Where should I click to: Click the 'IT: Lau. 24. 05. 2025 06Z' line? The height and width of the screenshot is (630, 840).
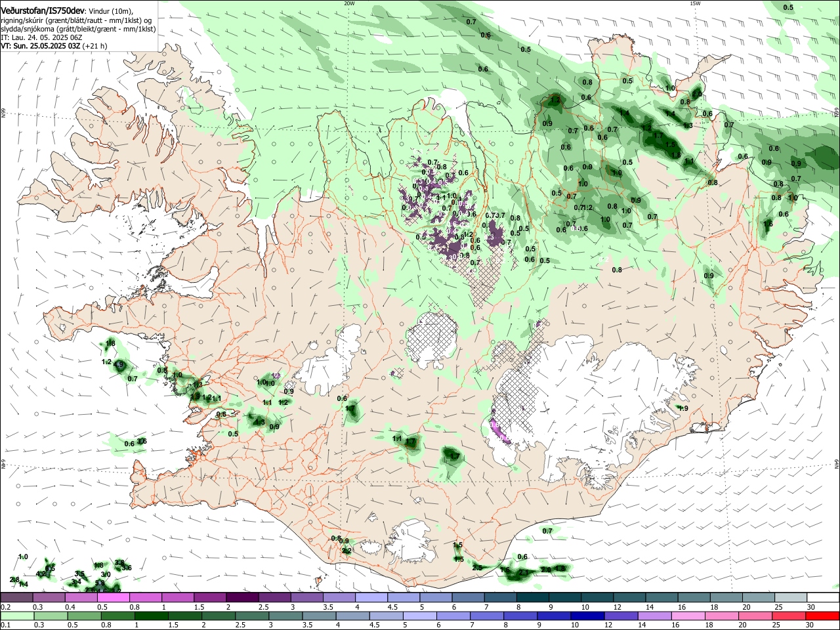pos(41,37)
